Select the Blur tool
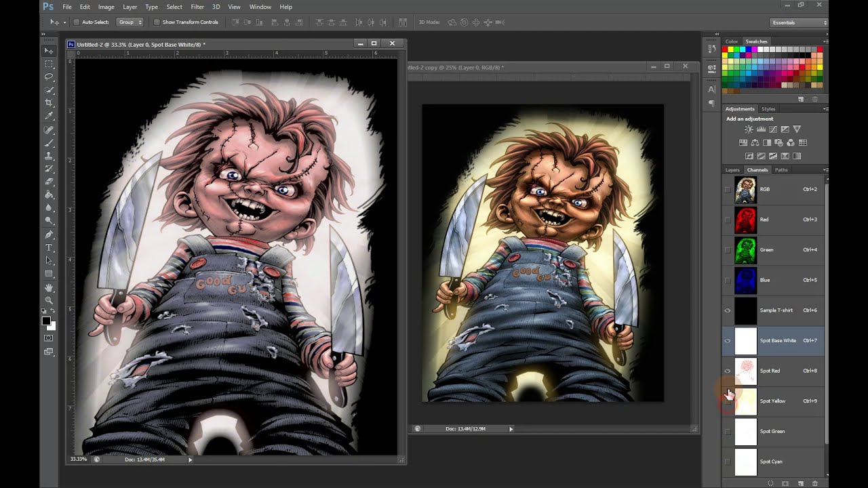 click(x=49, y=207)
